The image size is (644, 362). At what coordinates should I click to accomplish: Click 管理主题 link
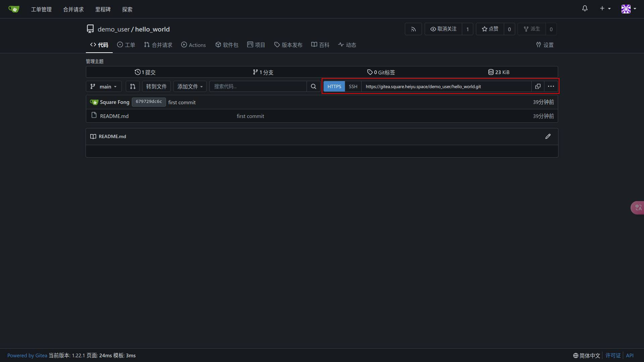click(95, 61)
